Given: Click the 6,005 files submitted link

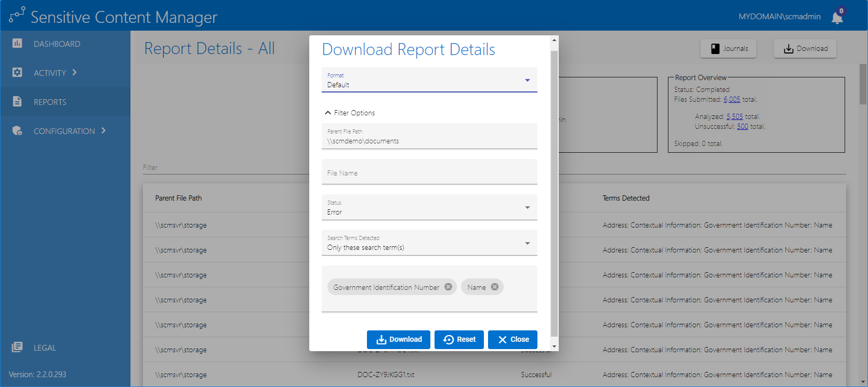Looking at the screenshot, I should coord(731,99).
